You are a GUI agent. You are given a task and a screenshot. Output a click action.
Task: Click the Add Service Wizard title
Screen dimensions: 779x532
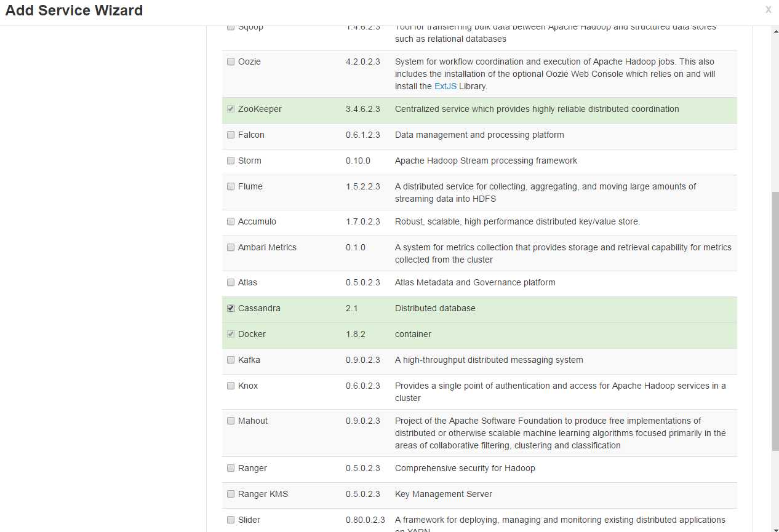click(74, 10)
